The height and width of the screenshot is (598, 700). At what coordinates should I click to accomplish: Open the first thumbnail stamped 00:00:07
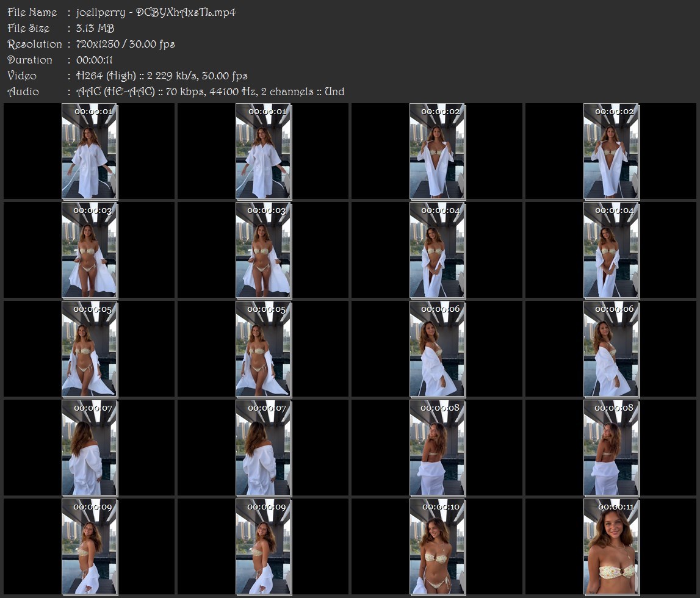(x=90, y=448)
